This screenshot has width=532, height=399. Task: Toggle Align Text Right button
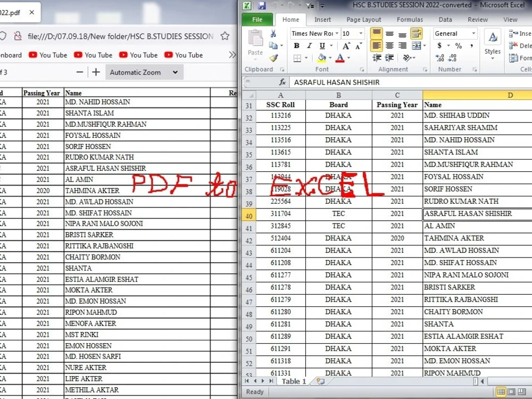pyautogui.click(x=402, y=45)
